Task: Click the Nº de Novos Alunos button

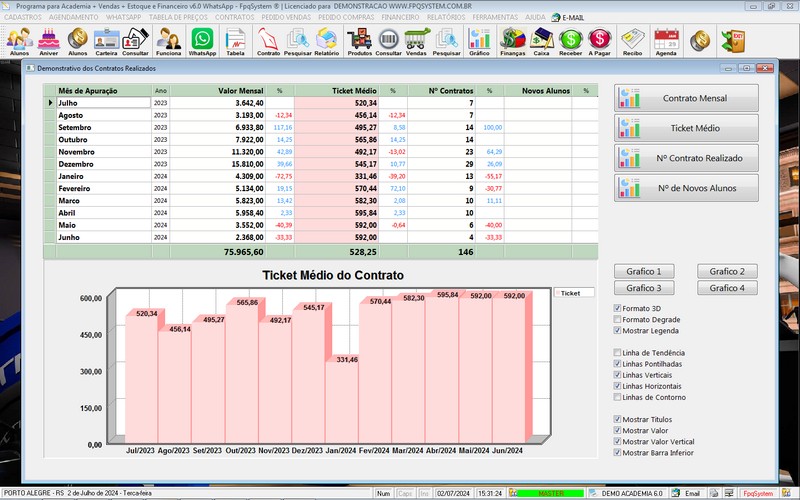Action: point(686,188)
